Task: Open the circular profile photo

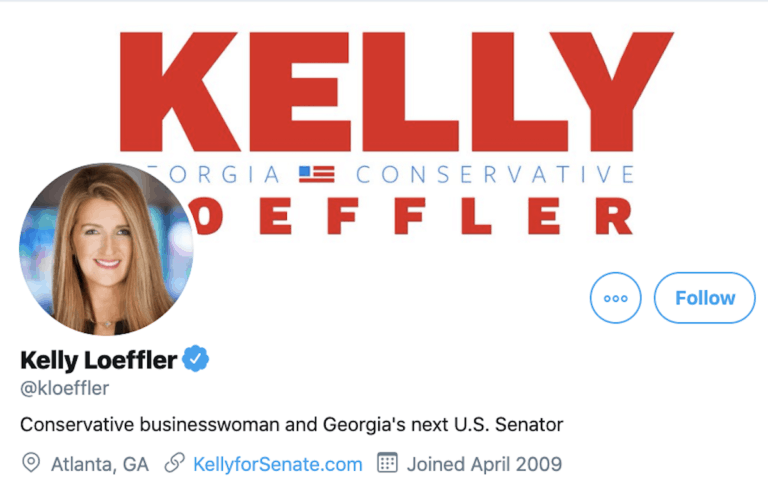Action: tap(105, 249)
